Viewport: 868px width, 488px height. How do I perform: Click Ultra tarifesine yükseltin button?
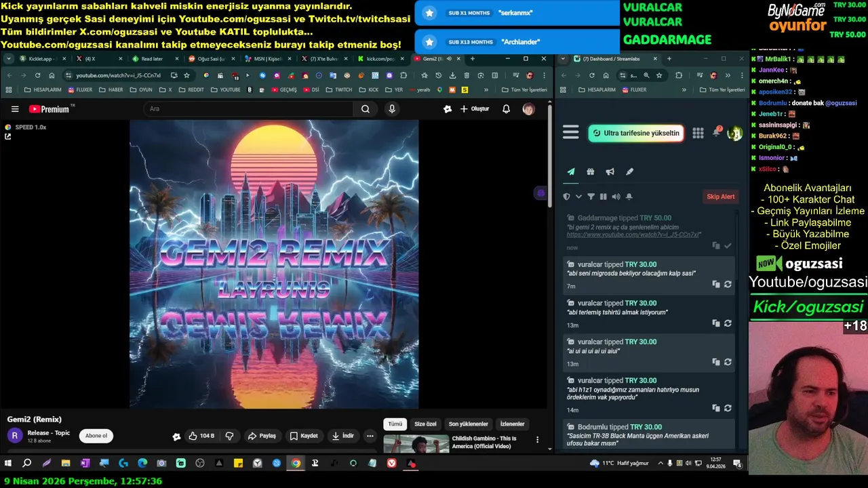click(635, 133)
